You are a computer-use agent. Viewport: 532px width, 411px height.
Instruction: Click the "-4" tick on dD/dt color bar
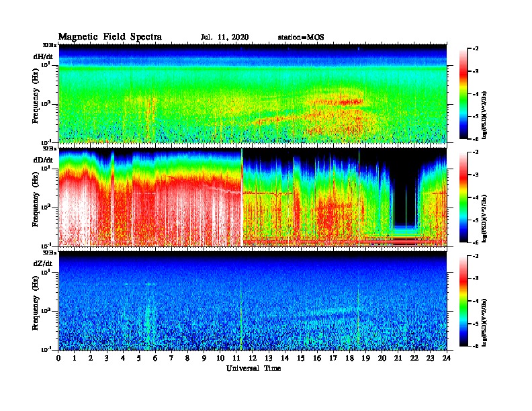476,197
